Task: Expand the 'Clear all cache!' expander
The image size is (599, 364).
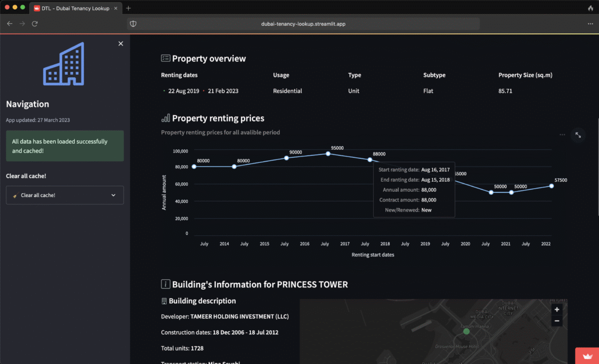Action: click(65, 195)
